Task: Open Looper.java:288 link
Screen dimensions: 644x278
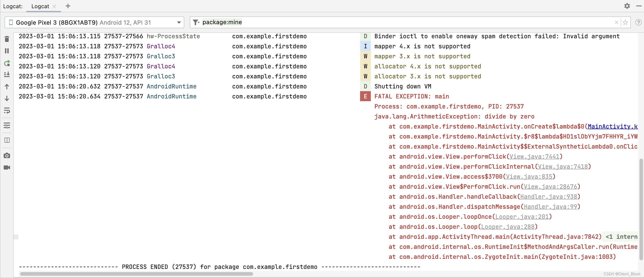Action: point(508,227)
